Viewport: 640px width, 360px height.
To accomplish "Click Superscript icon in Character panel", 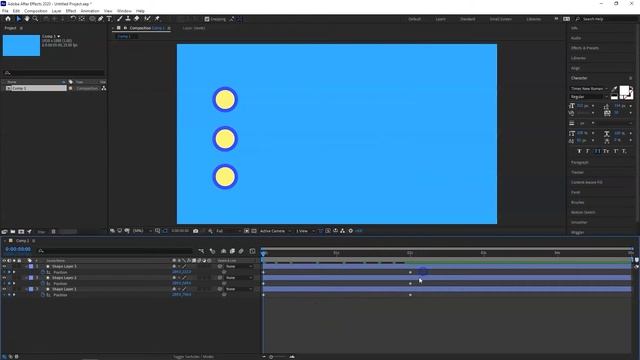I will tap(616, 151).
